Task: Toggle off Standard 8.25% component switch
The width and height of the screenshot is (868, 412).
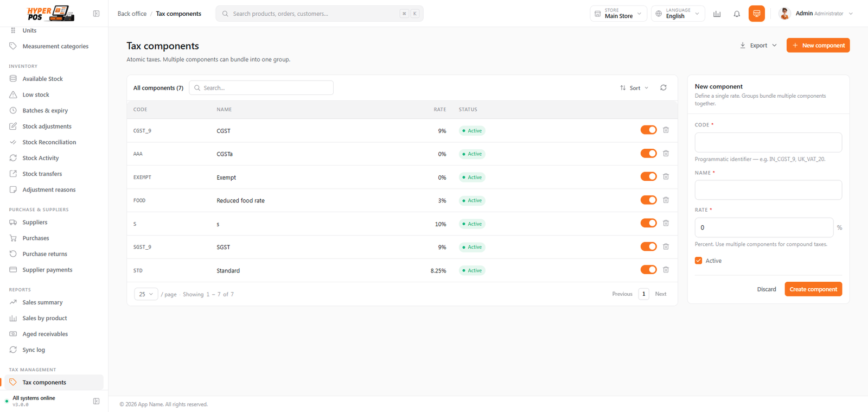Action: (x=648, y=270)
